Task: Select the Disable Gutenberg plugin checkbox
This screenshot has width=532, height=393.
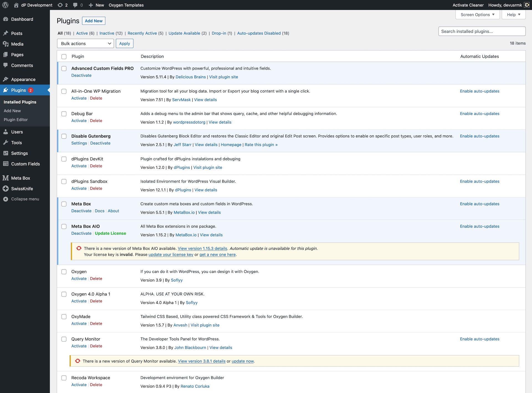Action: pos(64,136)
